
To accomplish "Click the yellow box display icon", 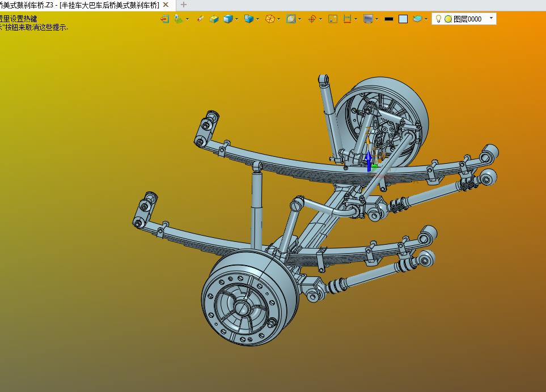I will pos(214,19).
